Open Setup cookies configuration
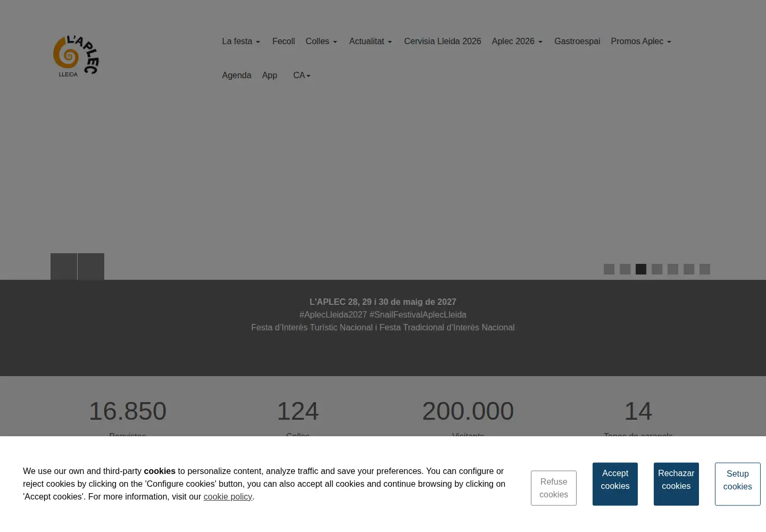 [x=738, y=484]
